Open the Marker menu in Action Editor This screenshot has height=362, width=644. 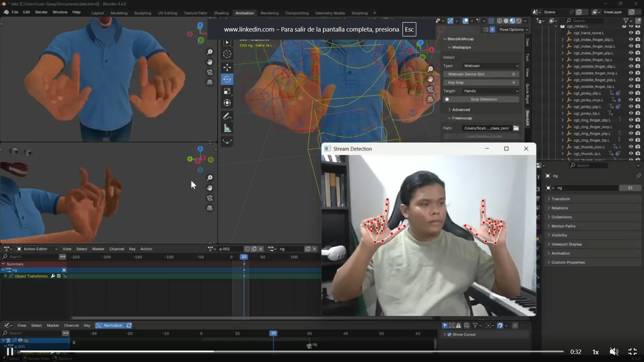(98, 249)
